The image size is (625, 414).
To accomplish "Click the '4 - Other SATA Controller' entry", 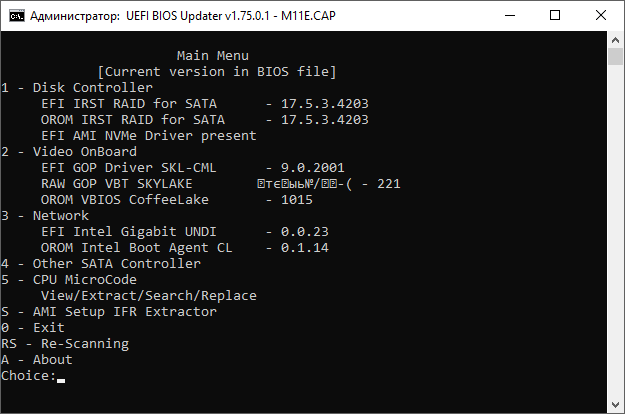I will pos(101,263).
